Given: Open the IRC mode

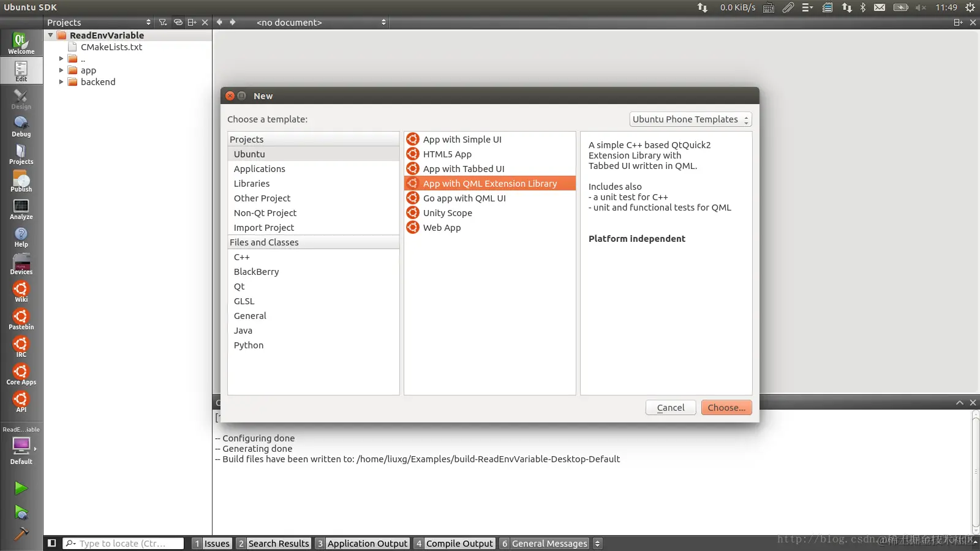Looking at the screenshot, I should pos(21,347).
